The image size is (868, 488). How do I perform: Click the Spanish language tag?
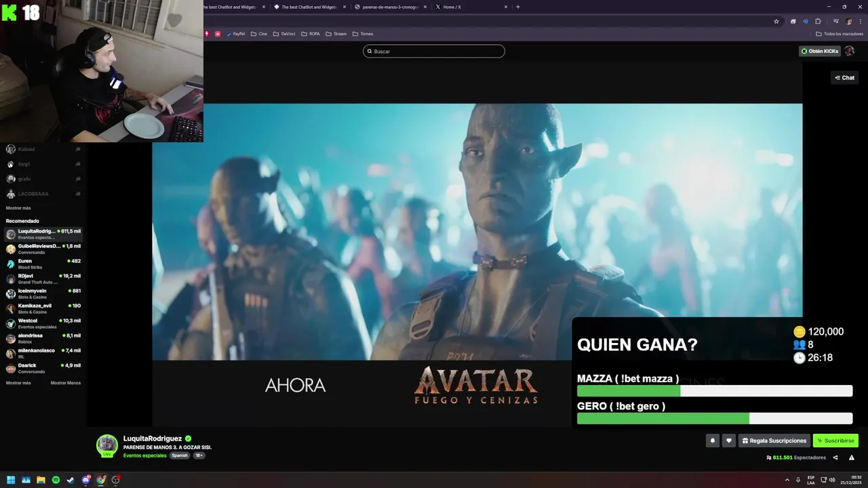[x=180, y=455]
